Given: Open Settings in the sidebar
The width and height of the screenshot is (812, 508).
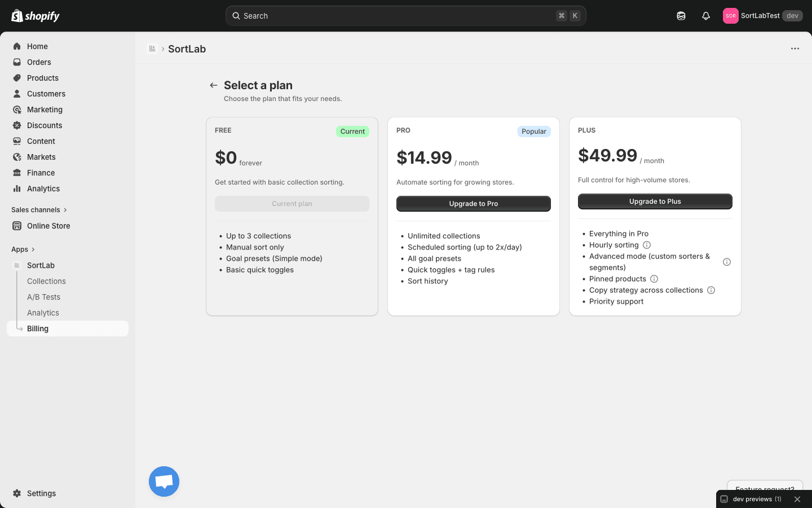Looking at the screenshot, I should point(41,493).
